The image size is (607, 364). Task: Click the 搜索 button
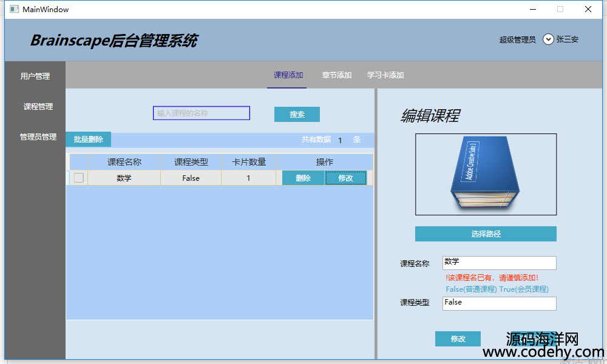coord(297,115)
